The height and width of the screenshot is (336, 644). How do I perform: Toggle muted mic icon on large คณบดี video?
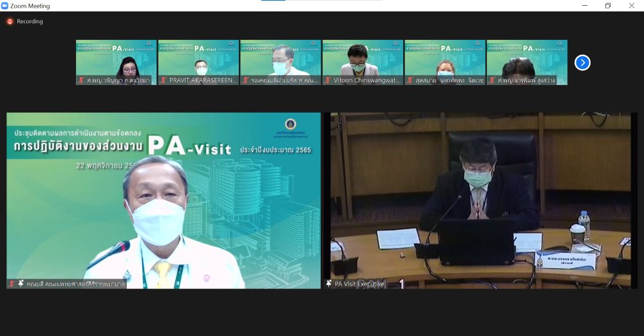(12, 283)
